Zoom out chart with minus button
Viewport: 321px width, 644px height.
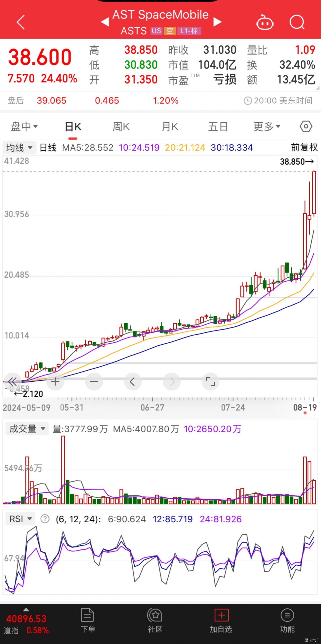pos(94,381)
